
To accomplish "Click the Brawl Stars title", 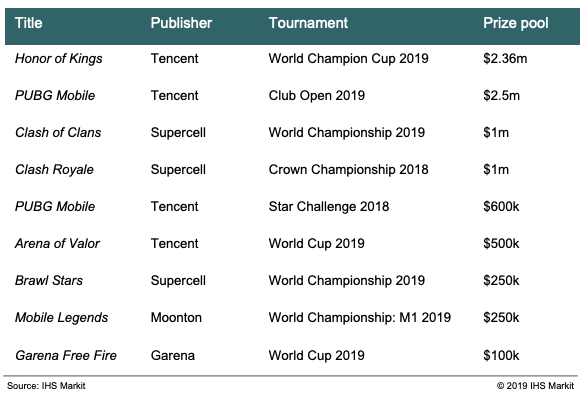I will click(x=49, y=280).
